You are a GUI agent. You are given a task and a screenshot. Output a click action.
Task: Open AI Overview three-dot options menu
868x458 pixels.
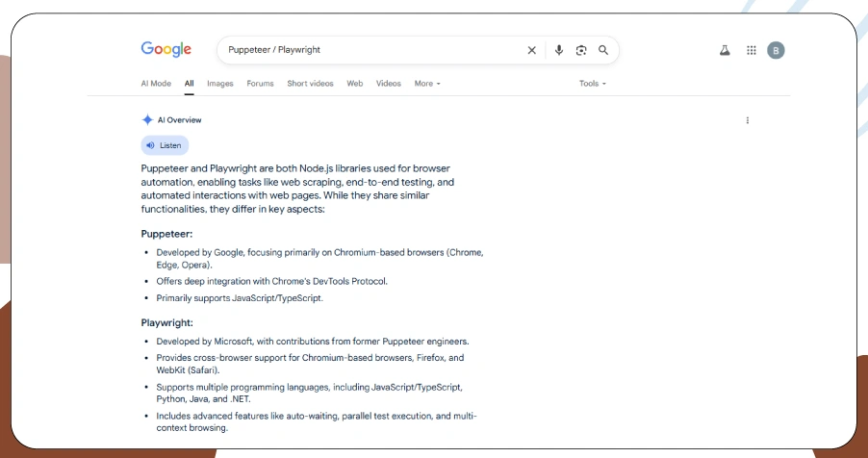(748, 120)
